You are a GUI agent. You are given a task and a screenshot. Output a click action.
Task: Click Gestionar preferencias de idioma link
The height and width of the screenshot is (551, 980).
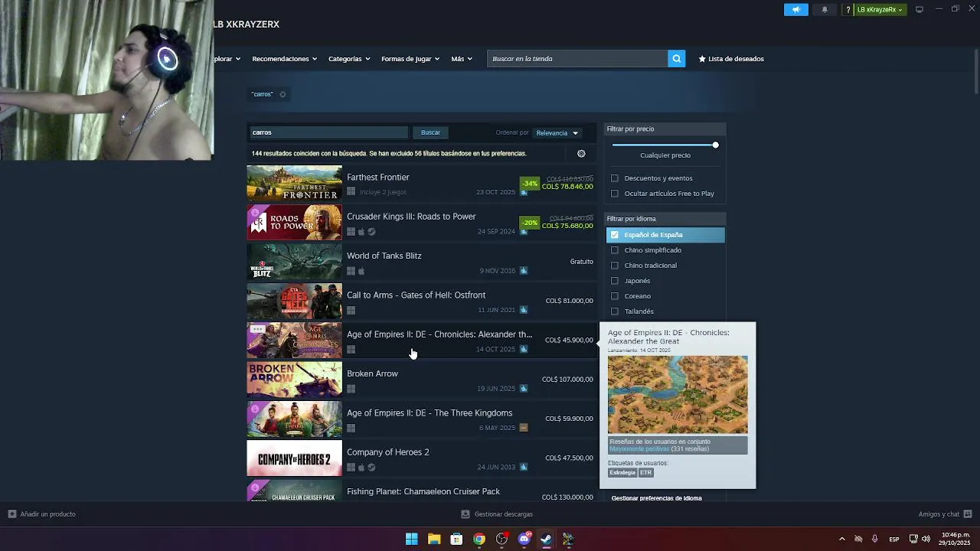click(x=656, y=498)
